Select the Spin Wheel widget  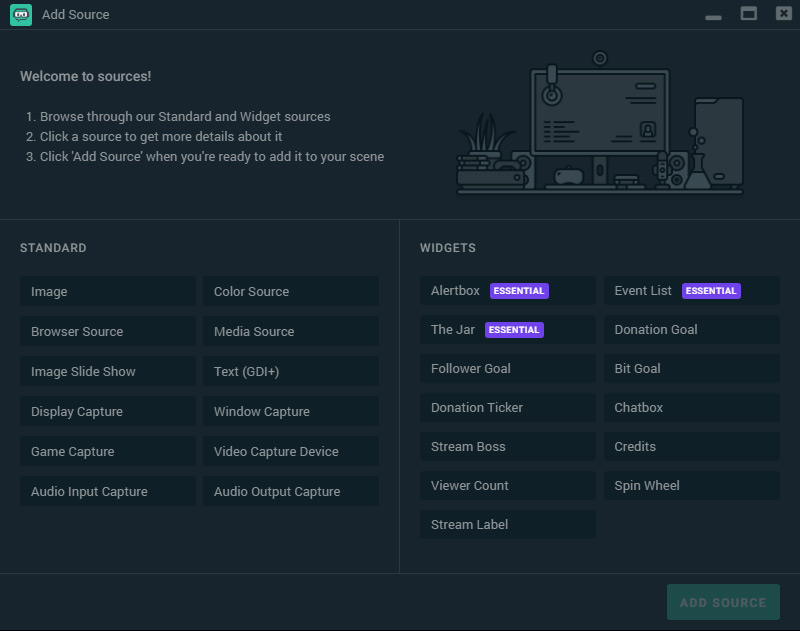(x=691, y=486)
